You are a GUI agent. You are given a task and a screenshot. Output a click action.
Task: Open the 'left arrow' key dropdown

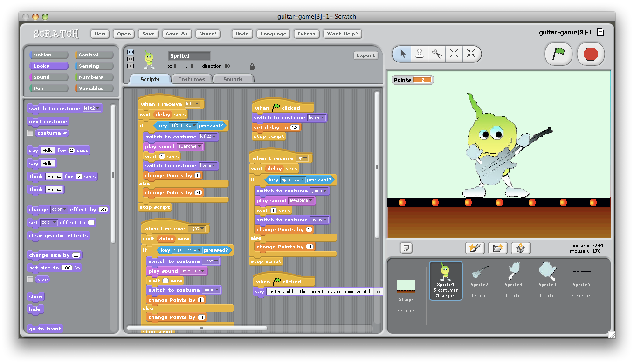coord(182,125)
